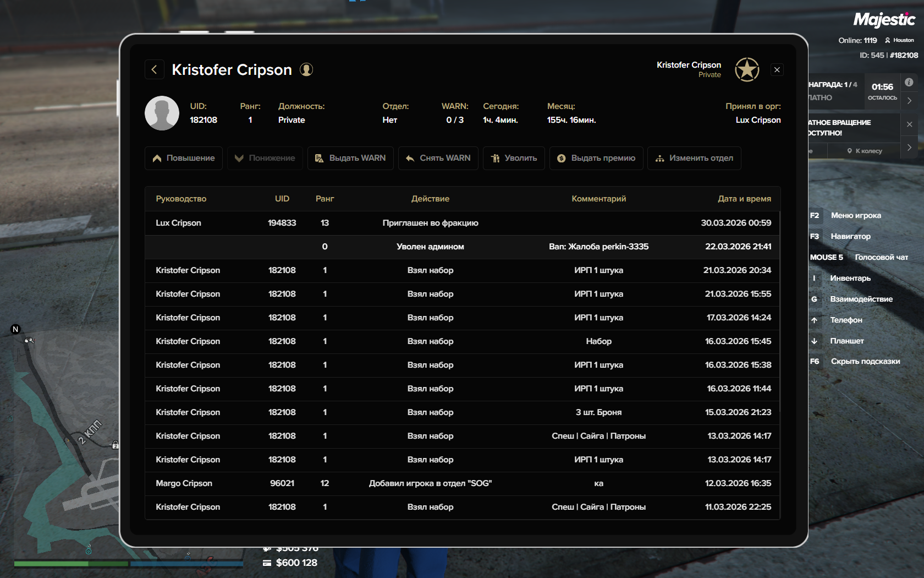Give a bonus via Выдать премию

point(596,159)
